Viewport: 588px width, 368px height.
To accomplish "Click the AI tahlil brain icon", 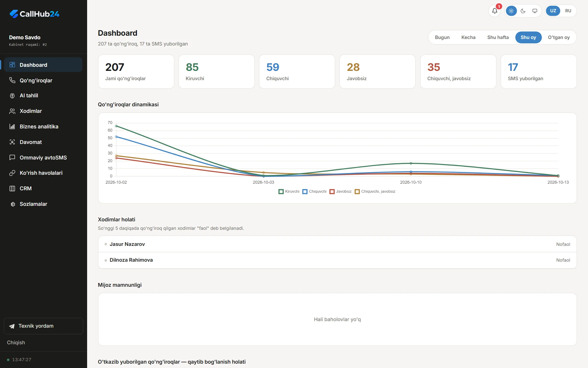I will point(12,96).
